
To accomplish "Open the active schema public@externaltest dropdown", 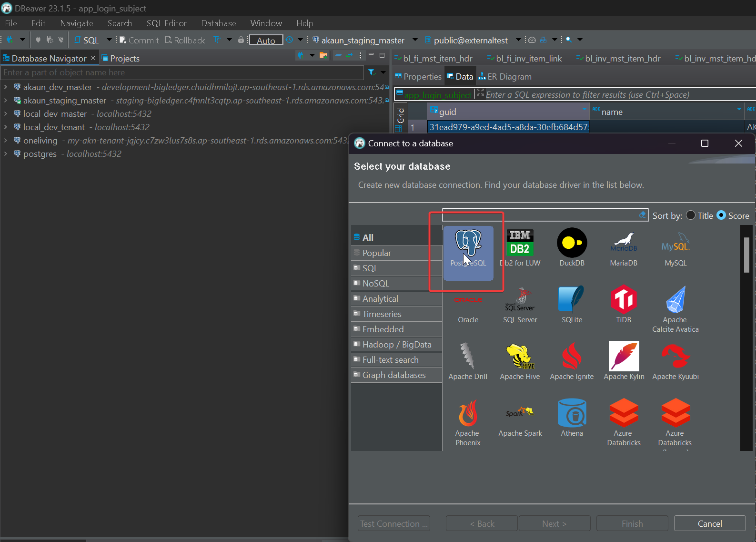I will 518,40.
